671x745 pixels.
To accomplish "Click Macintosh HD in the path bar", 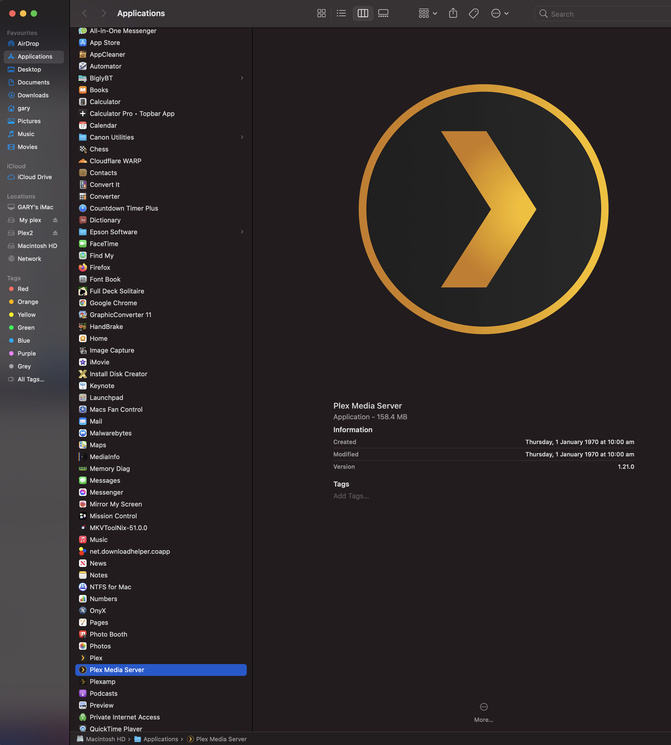I will click(101, 739).
